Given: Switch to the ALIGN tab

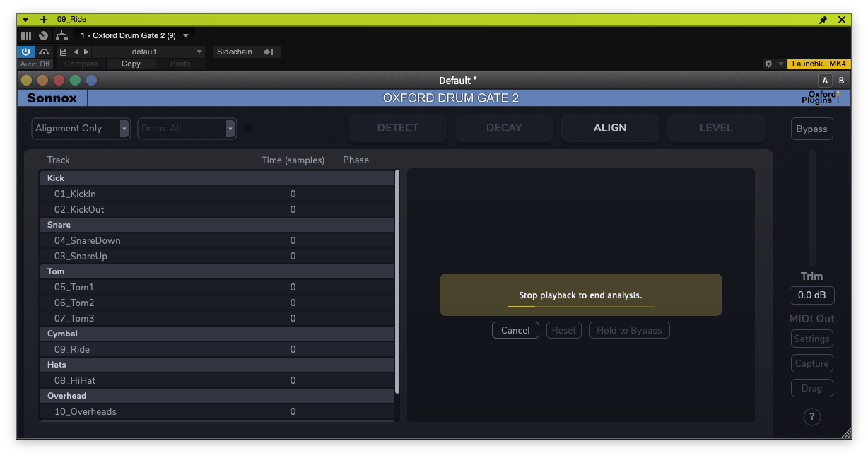Looking at the screenshot, I should tap(610, 128).
